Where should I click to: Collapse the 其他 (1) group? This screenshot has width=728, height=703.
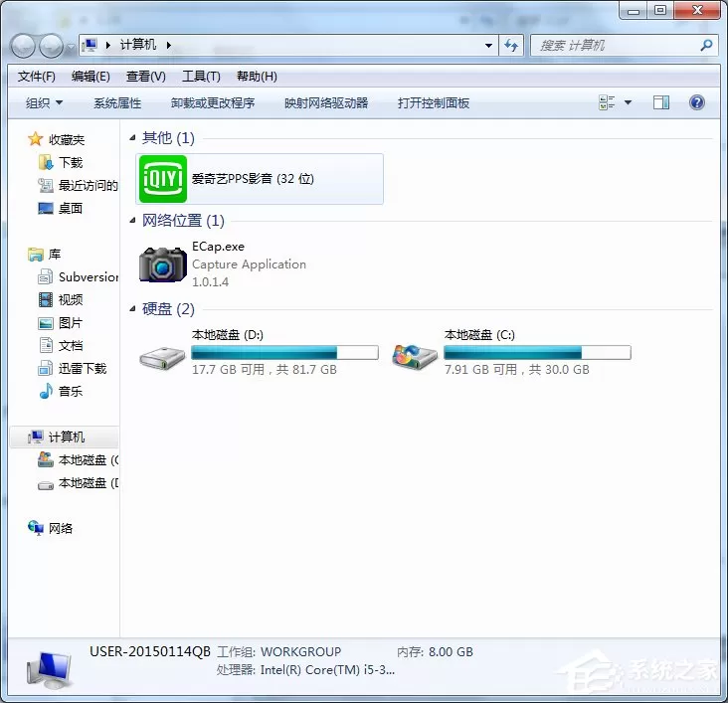click(132, 138)
